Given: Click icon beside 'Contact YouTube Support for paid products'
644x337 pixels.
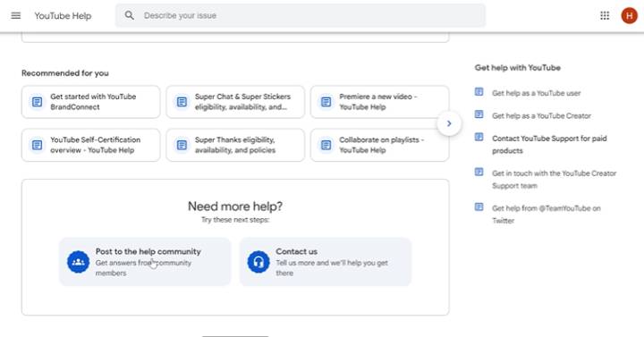Looking at the screenshot, I should (x=479, y=137).
